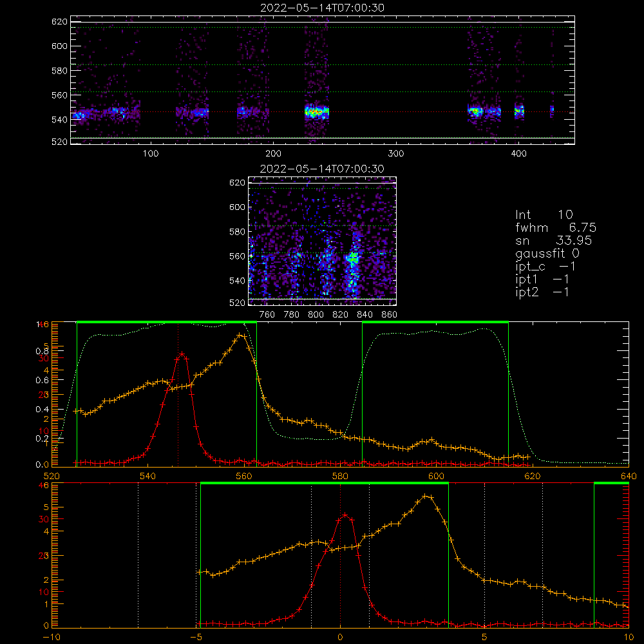Viewport: 644px width, 644px height.
Task: Click the x-axis label -5 of bottom plot
Action: (x=196, y=637)
